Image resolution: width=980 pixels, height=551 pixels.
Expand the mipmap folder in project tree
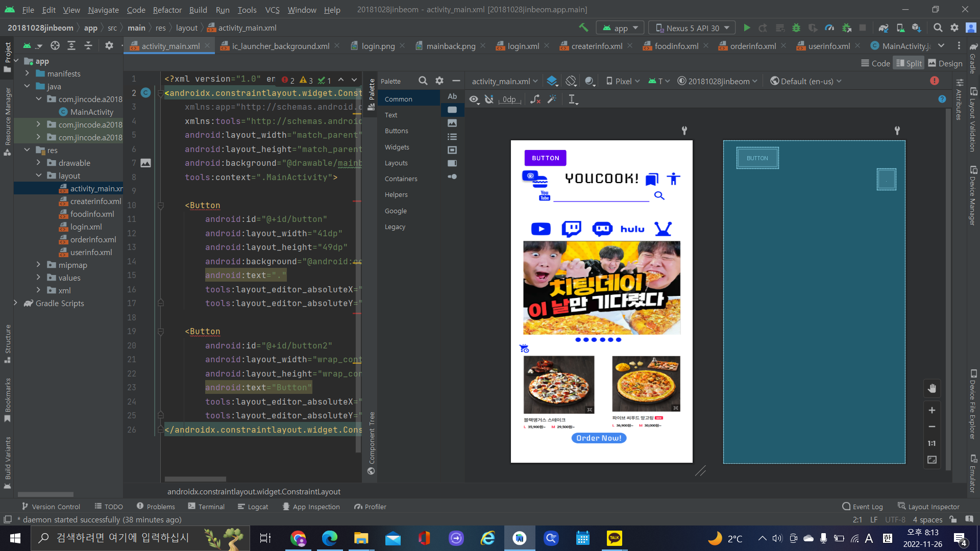coord(38,265)
